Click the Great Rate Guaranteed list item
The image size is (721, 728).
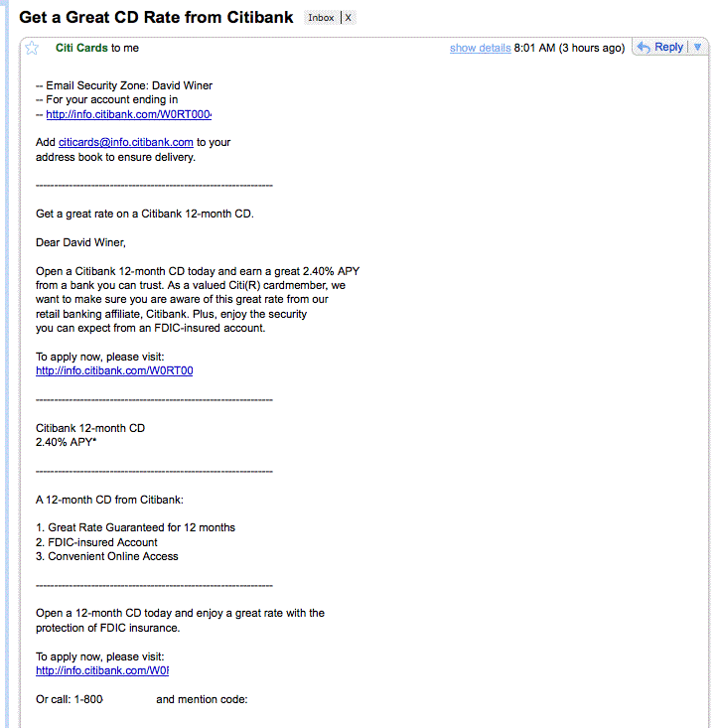[x=135, y=528]
